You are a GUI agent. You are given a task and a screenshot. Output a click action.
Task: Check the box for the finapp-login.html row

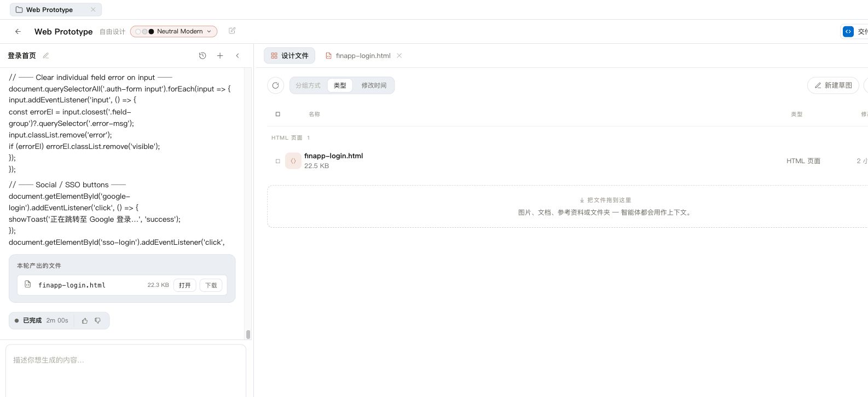click(278, 161)
